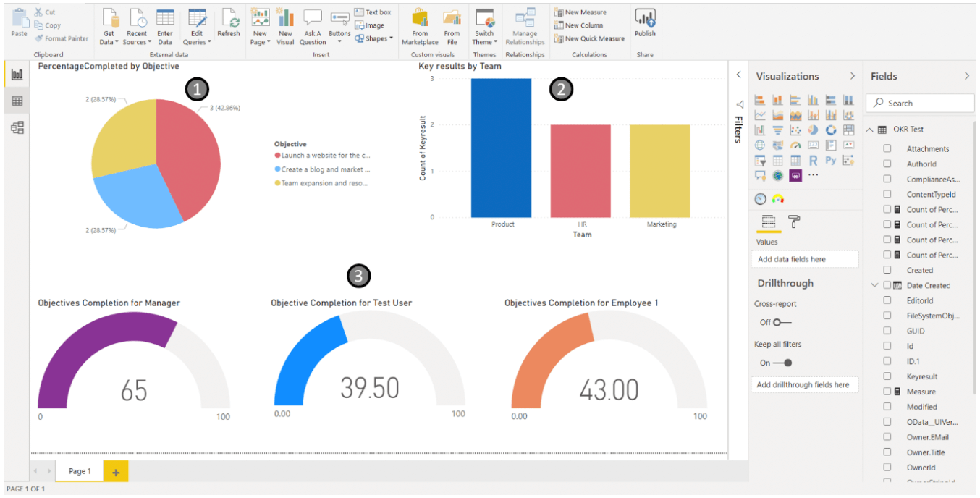This screenshot has height=498, width=980.
Task: Check the Measure field
Action: click(887, 392)
